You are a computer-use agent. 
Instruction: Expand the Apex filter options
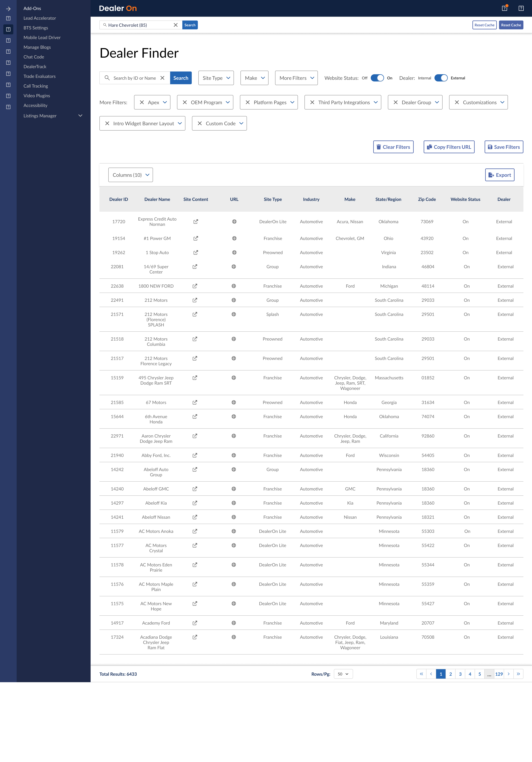click(x=165, y=102)
